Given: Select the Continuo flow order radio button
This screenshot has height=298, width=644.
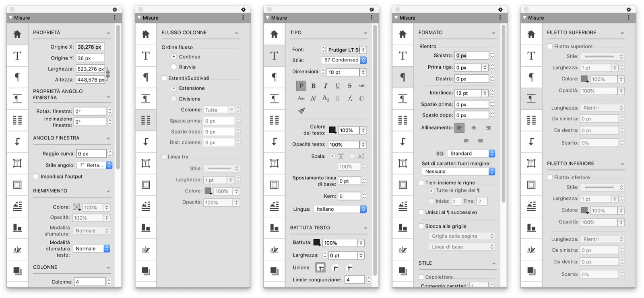Looking at the screenshot, I should 174,57.
